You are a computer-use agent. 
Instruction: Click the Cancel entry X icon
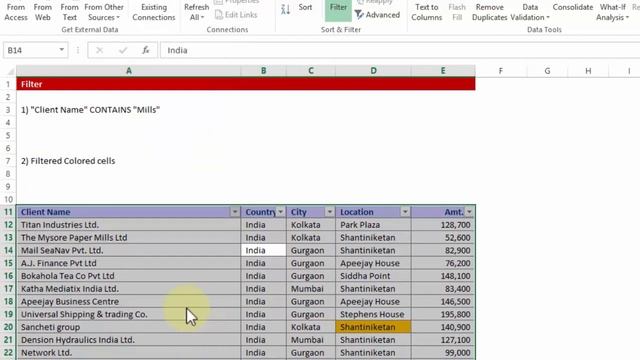coord(99,50)
